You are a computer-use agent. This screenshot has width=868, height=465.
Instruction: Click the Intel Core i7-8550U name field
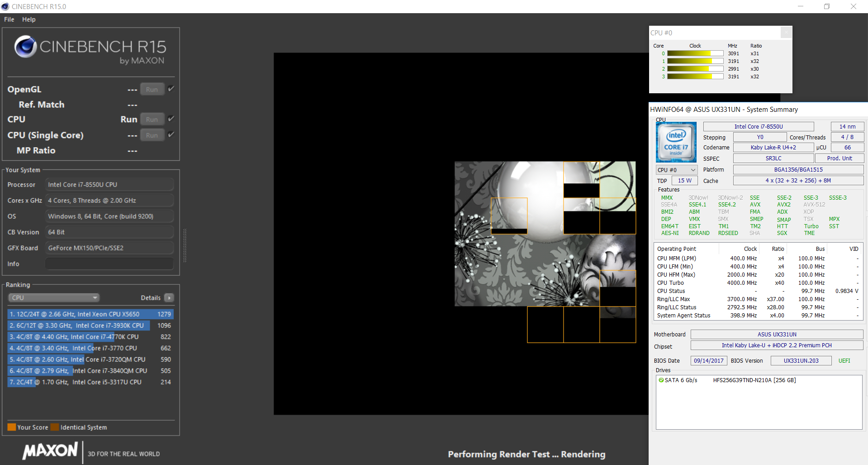[759, 127]
